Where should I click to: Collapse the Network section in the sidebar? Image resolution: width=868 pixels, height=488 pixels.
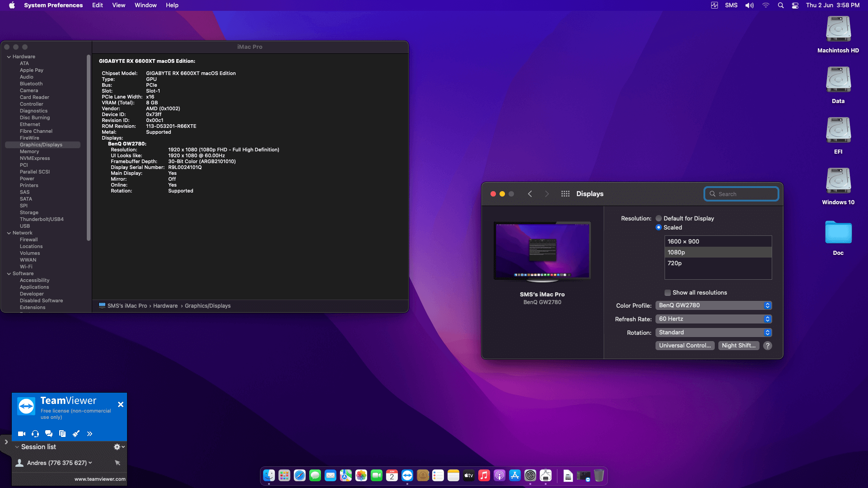click(9, 233)
